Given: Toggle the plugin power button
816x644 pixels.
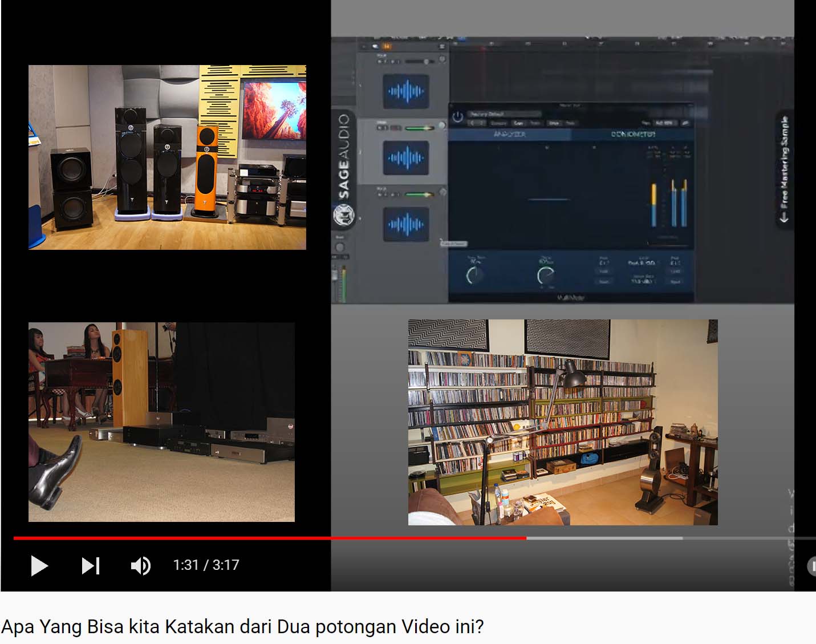Looking at the screenshot, I should tap(457, 117).
